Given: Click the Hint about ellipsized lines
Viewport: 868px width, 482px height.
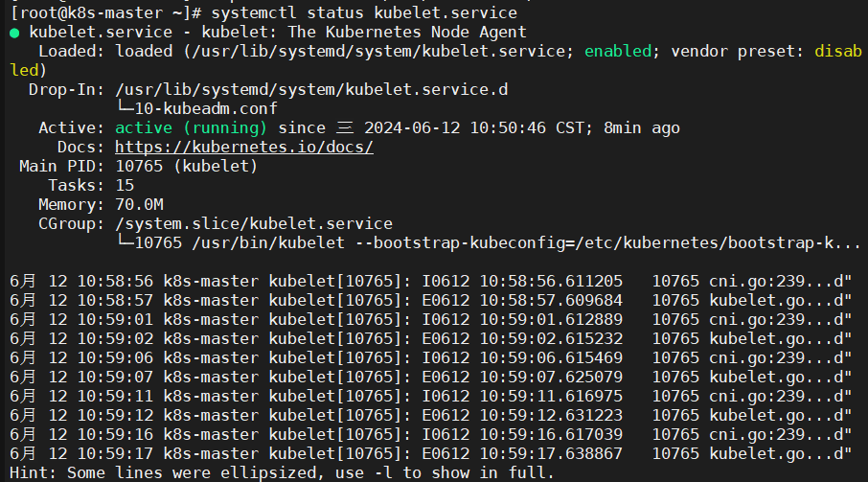Looking at the screenshot, I should click(282, 473).
